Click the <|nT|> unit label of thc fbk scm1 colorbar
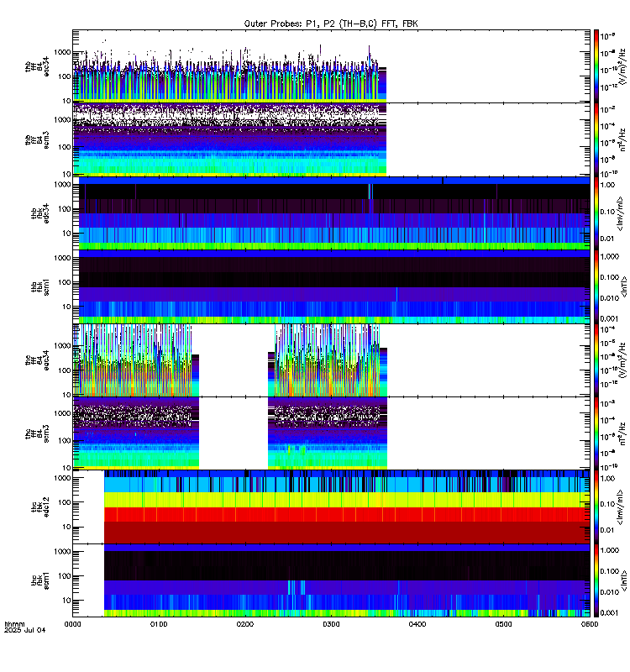 (x=624, y=580)
